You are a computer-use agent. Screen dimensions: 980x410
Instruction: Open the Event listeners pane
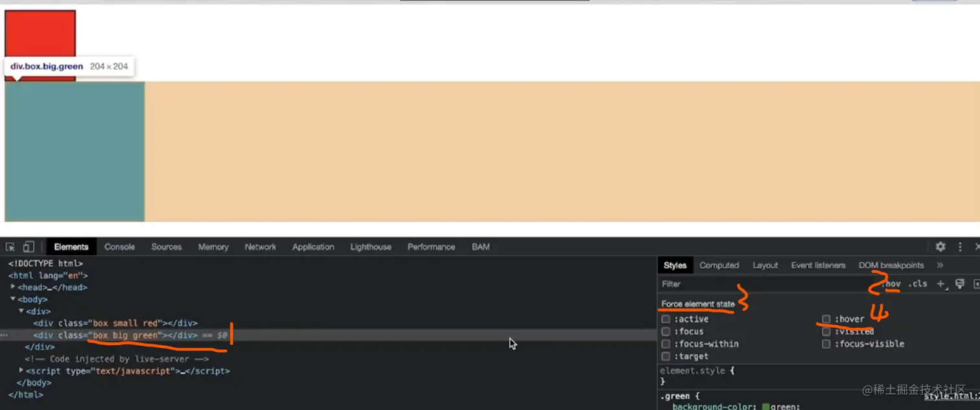[x=819, y=265]
